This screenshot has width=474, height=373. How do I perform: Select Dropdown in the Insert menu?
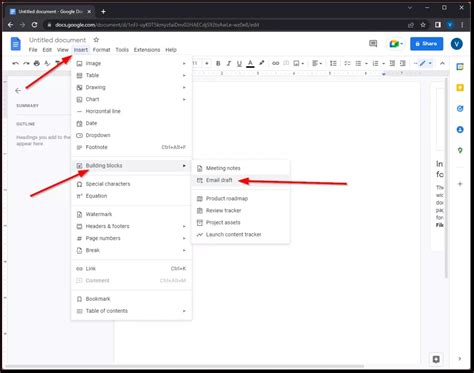click(x=131, y=135)
